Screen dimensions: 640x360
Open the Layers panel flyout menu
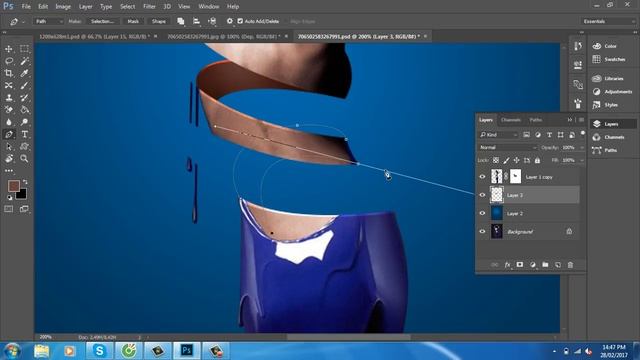(x=581, y=120)
